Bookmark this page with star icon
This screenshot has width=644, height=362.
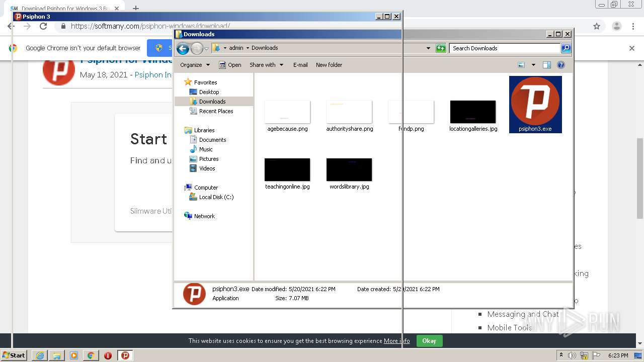597,26
